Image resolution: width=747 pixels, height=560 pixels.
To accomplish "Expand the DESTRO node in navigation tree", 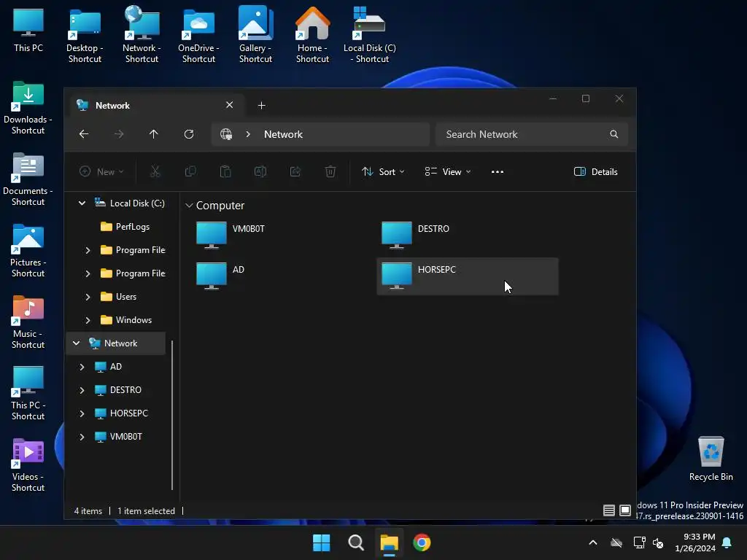I will pos(82,390).
